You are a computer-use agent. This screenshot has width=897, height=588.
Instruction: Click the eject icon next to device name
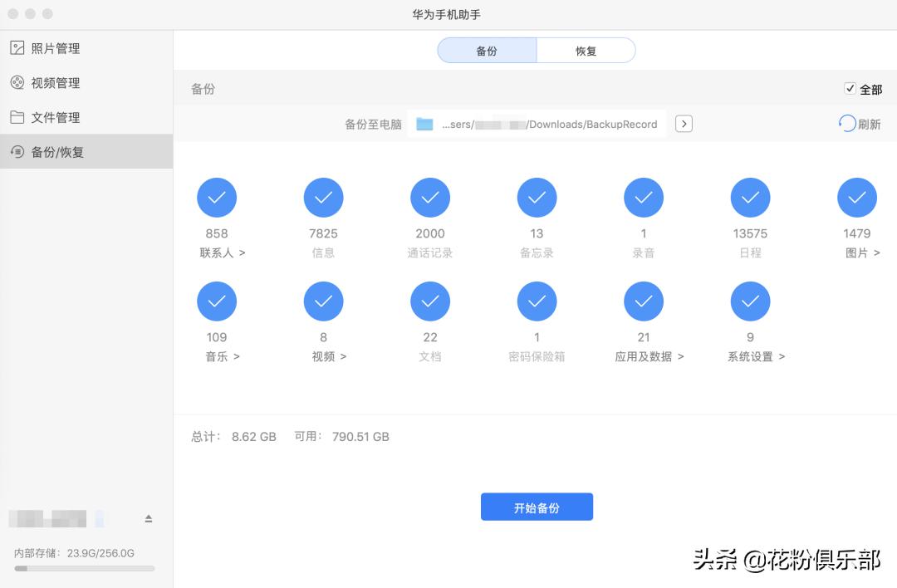(x=148, y=517)
